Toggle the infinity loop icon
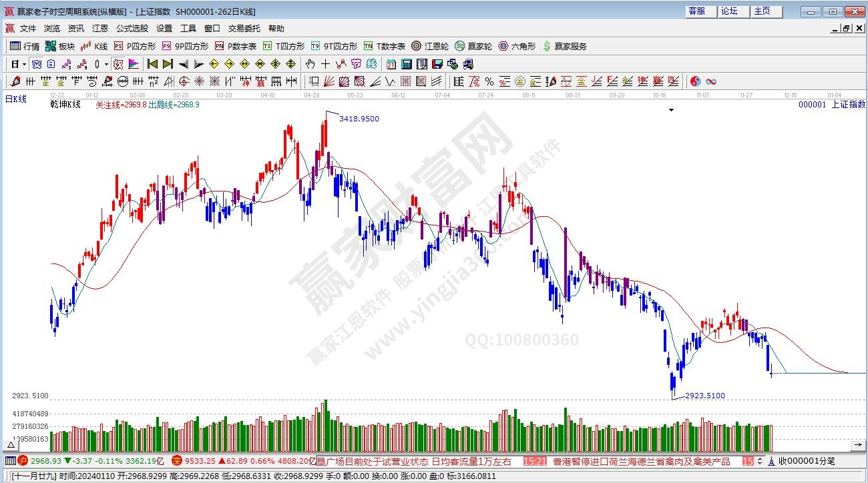The height and width of the screenshot is (483, 868). [711, 81]
